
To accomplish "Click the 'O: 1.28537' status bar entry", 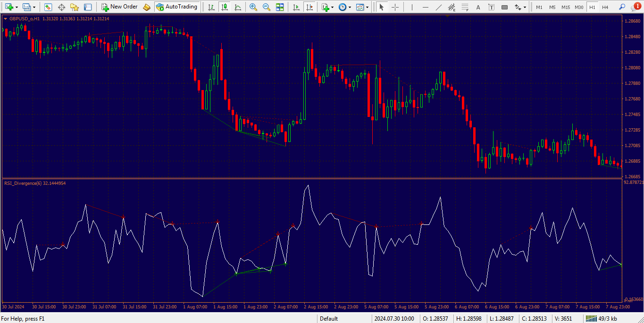I will [x=436, y=319].
